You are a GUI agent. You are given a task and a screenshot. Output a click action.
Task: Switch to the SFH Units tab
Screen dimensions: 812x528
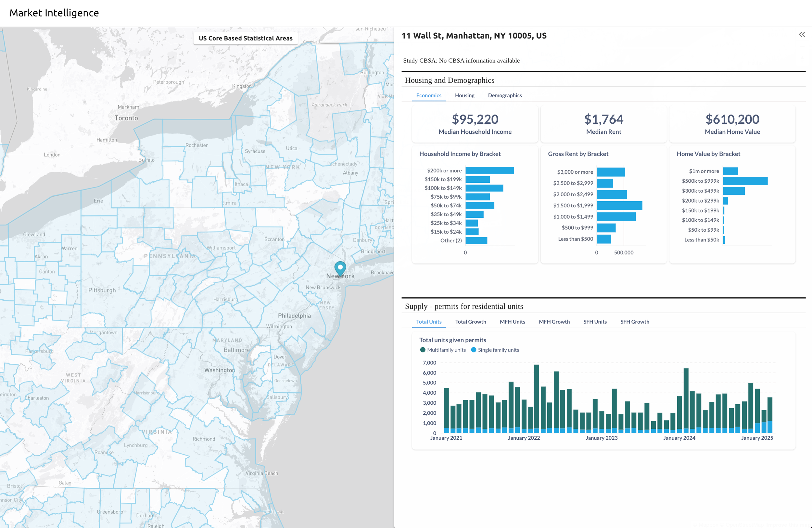coord(595,321)
